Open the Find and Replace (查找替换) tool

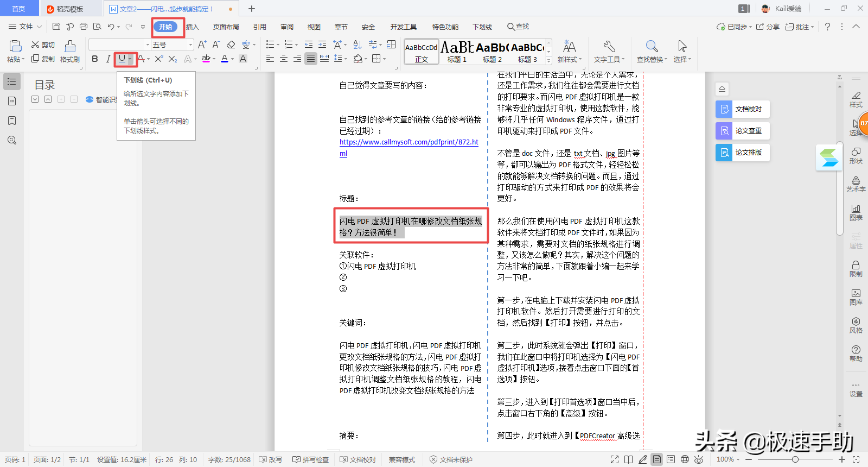click(652, 52)
